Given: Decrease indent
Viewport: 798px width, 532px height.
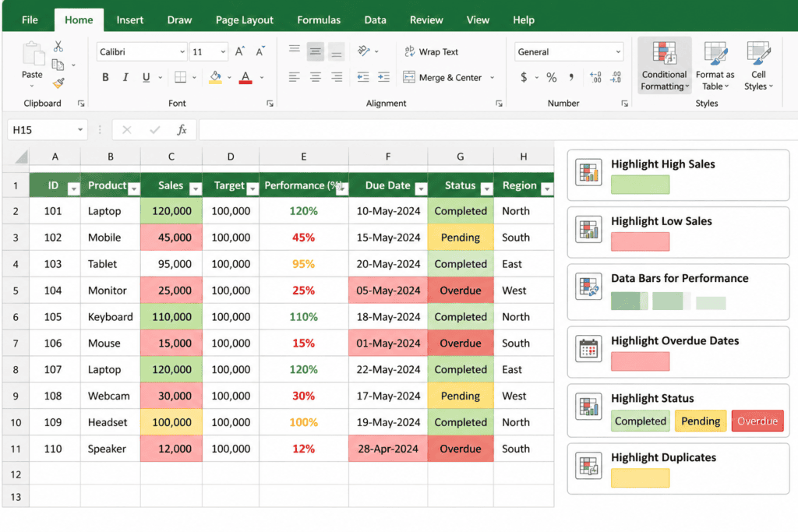Looking at the screenshot, I should pyautogui.click(x=363, y=77).
